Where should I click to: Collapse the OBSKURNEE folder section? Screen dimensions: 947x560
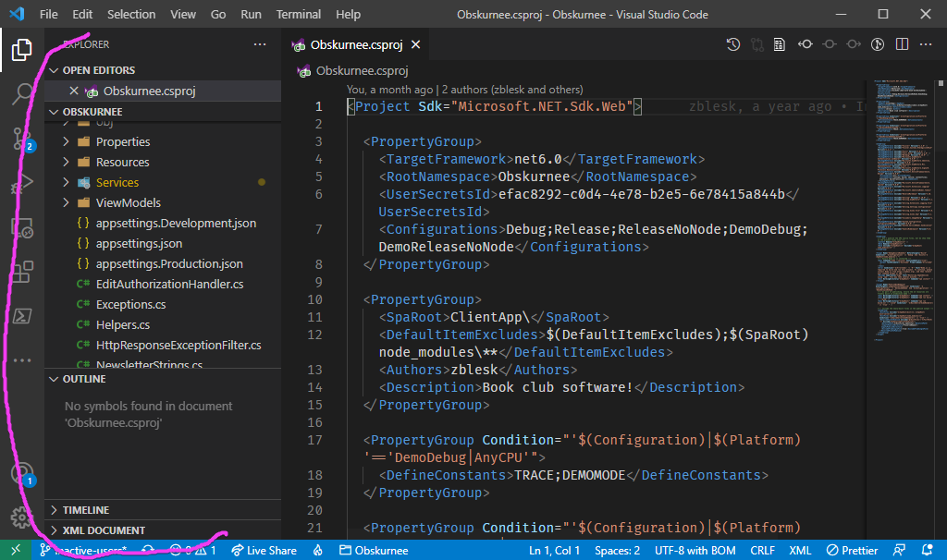(x=163, y=112)
